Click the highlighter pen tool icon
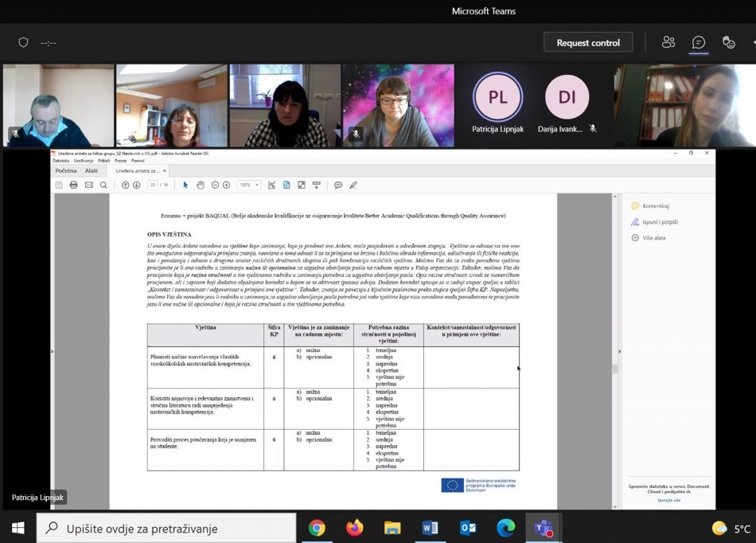The width and height of the screenshot is (756, 543). (x=353, y=185)
